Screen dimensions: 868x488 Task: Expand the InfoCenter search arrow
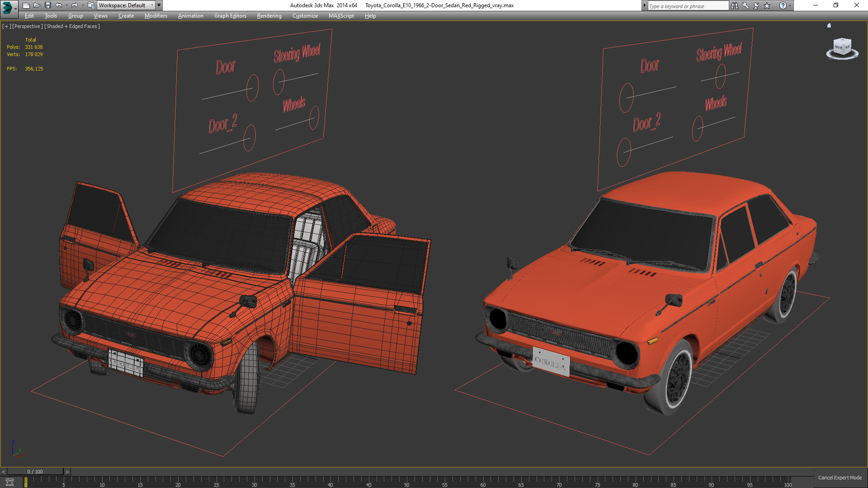pyautogui.click(x=644, y=5)
